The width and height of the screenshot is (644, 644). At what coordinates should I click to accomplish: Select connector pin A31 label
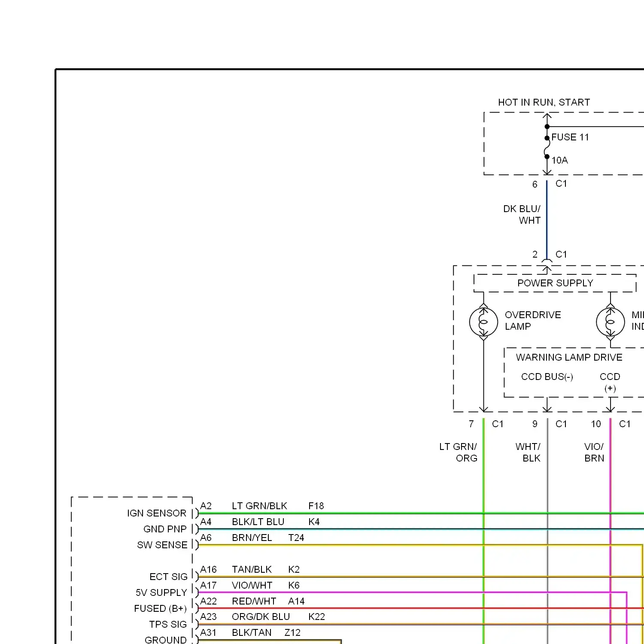pyautogui.click(x=208, y=633)
